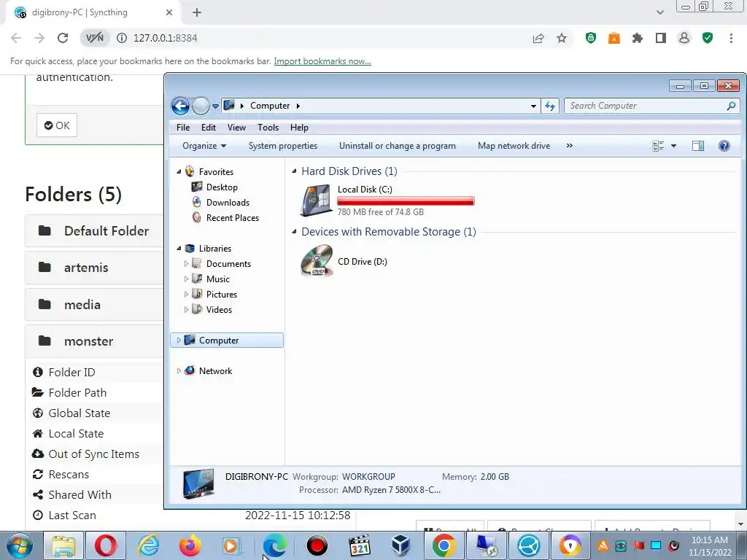Click the address bar URL 127.0.0.1:8384

point(166,38)
